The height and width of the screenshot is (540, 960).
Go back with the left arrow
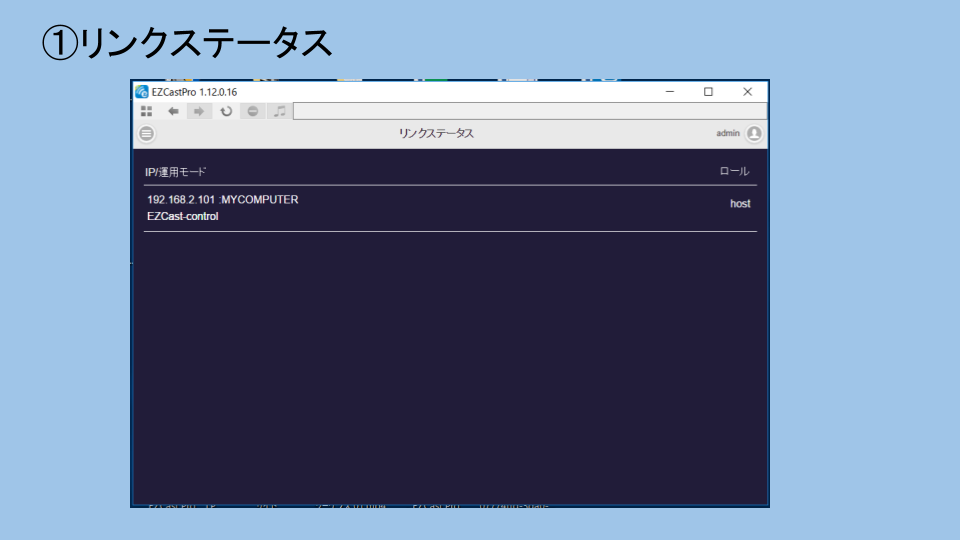(x=173, y=111)
